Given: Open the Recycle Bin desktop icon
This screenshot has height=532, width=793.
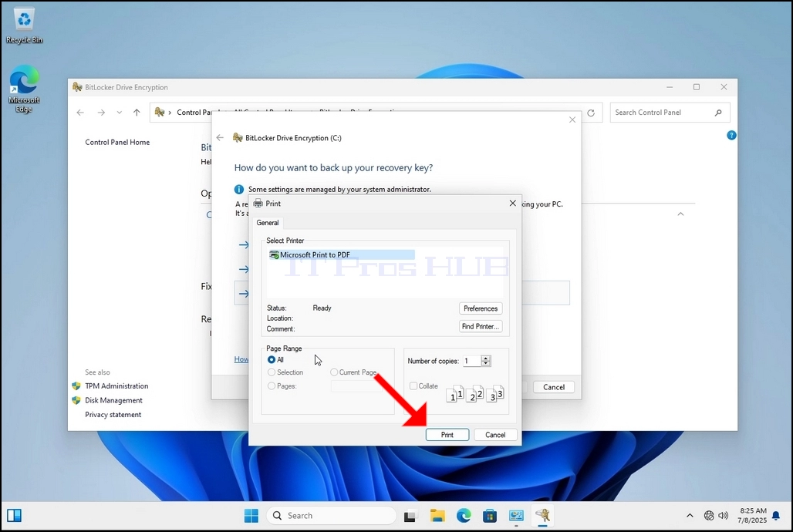Looking at the screenshot, I should coord(24,25).
